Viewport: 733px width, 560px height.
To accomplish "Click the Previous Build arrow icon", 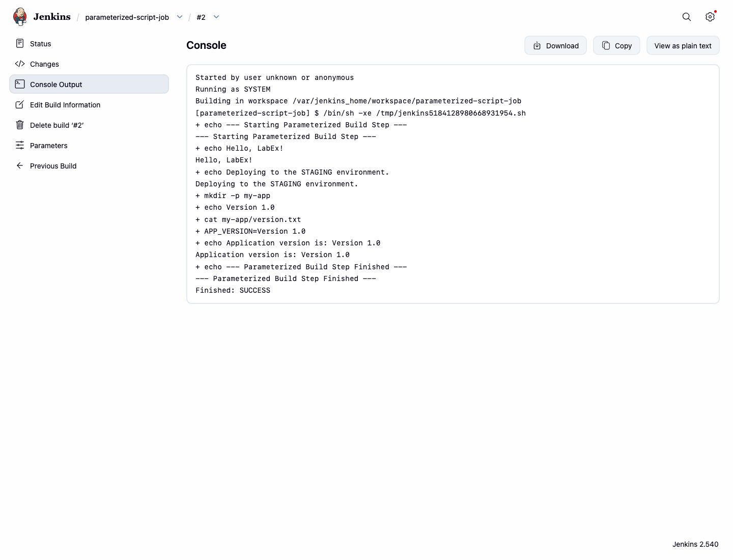I will 20,165.
